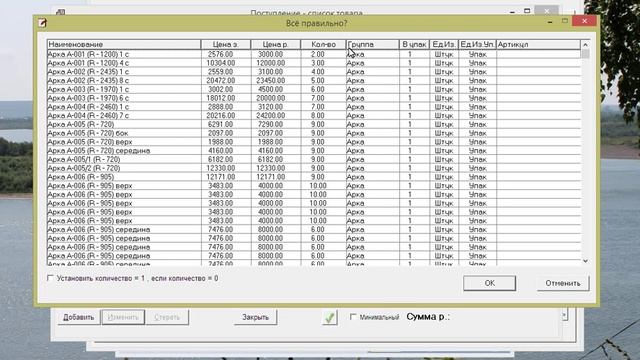This screenshot has height=360, width=640.
Task: Click the В упак column header
Action: coord(414,44)
